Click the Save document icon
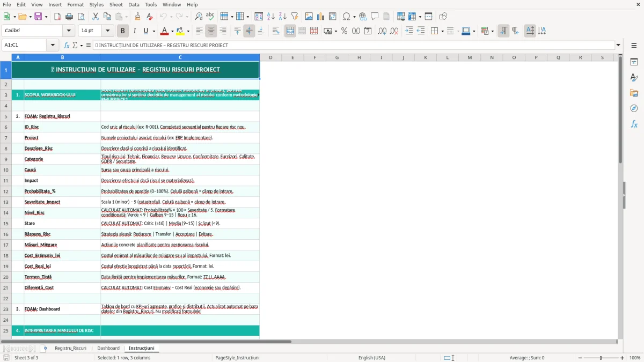The image size is (644, 362). (38, 17)
